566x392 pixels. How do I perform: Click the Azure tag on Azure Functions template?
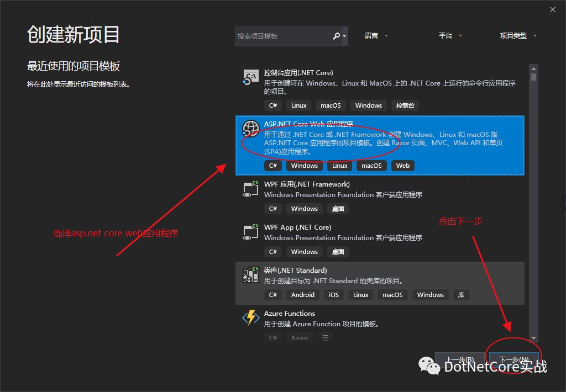(300, 338)
